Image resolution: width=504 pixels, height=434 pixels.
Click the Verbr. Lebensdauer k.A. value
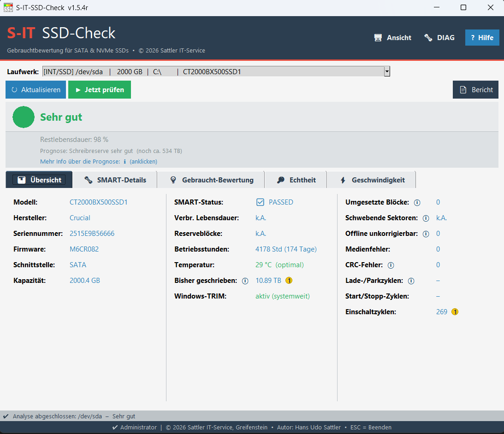[x=261, y=218]
